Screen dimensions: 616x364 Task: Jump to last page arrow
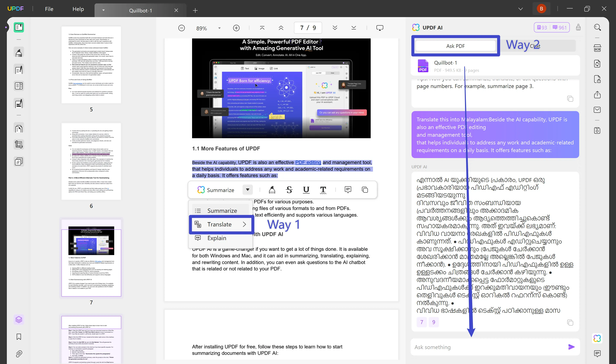click(x=354, y=28)
